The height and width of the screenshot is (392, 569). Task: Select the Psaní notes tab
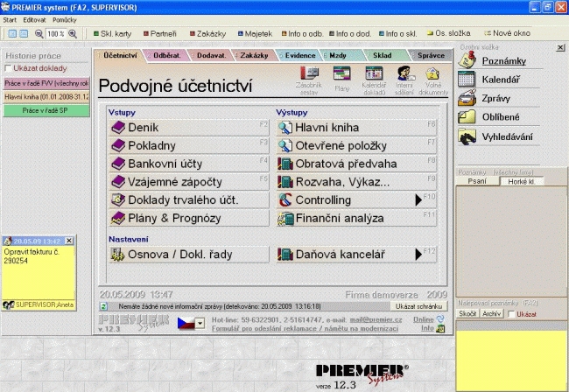coord(477,181)
